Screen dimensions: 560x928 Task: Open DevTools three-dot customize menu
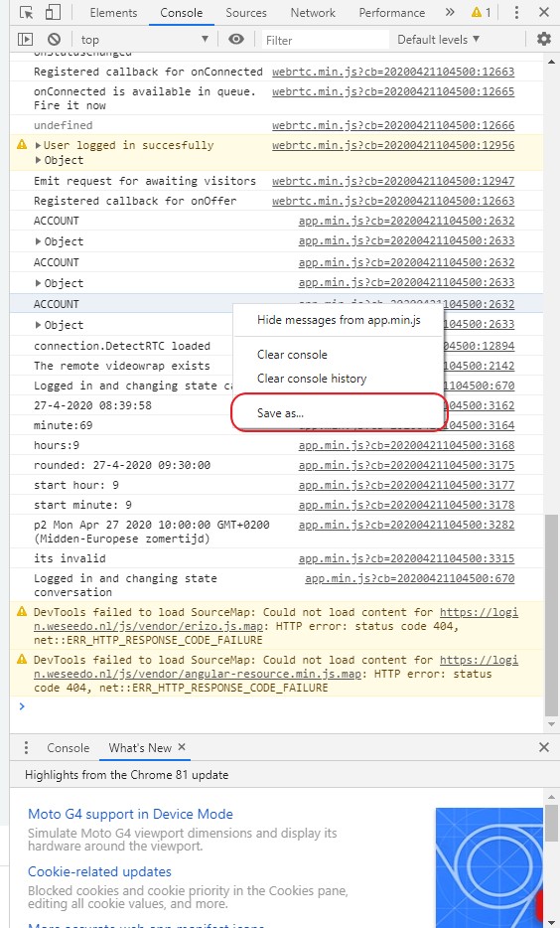click(x=516, y=13)
